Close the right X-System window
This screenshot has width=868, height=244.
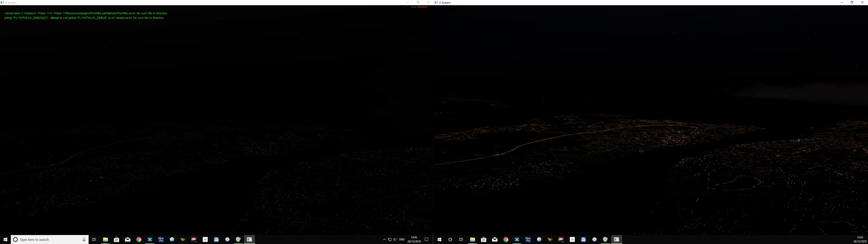(x=863, y=2)
